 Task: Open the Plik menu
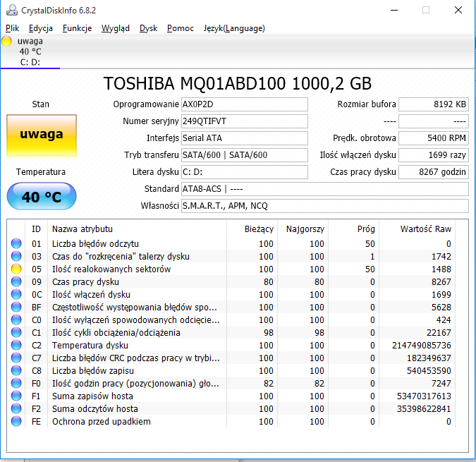[12, 28]
